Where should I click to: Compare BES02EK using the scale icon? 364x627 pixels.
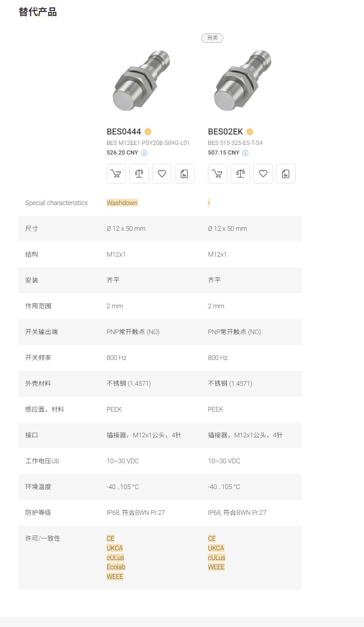(x=240, y=173)
